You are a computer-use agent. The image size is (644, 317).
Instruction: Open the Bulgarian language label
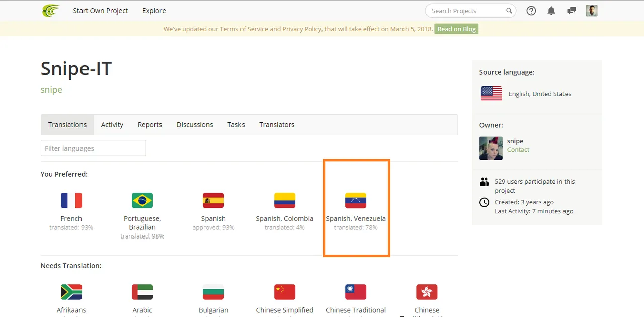[213, 310]
